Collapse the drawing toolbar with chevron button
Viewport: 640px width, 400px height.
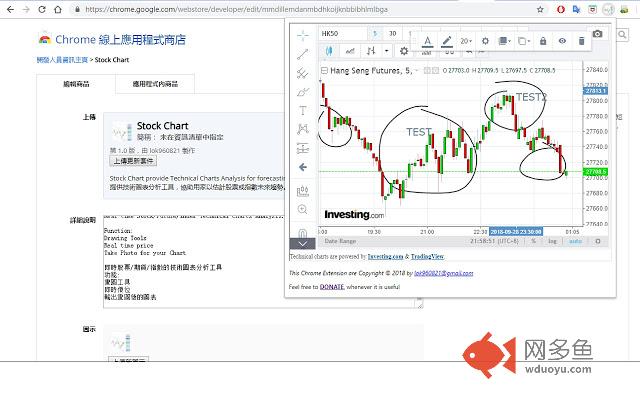click(x=302, y=244)
